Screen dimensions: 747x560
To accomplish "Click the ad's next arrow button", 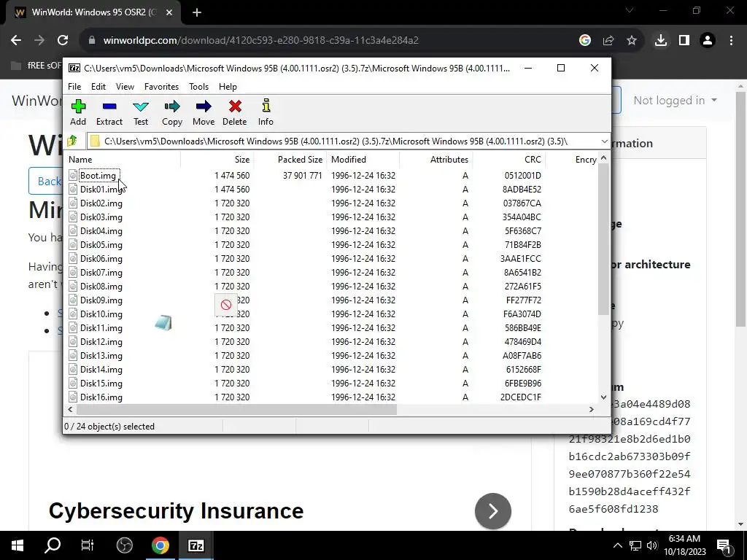I will click(x=493, y=511).
